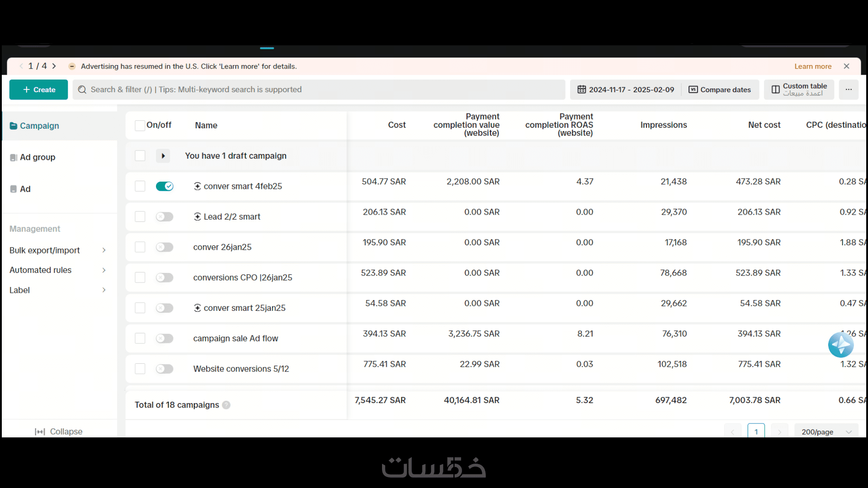Enable the Lead 2/2 smart campaign toggle
This screenshot has height=488, width=868.
tap(165, 217)
